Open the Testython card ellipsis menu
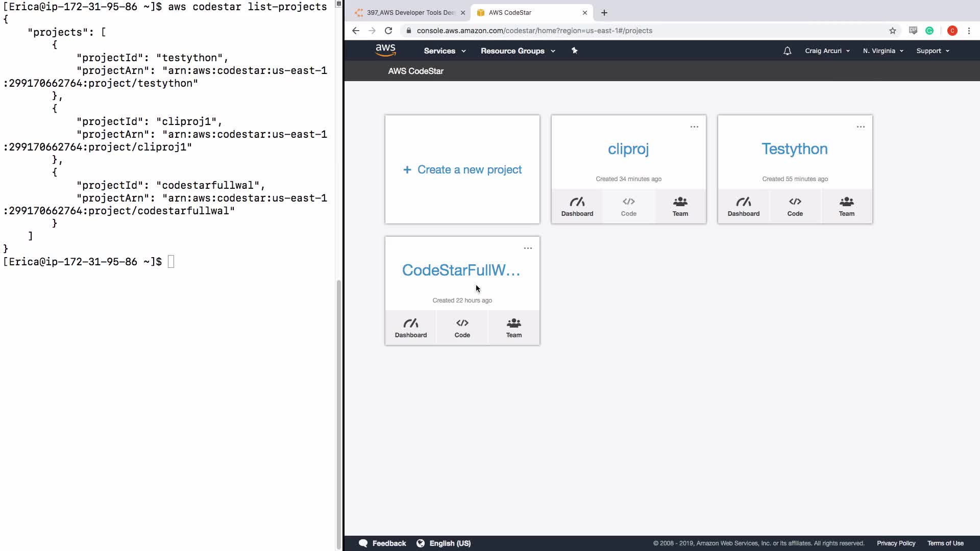This screenshot has height=551, width=980. coord(861,127)
